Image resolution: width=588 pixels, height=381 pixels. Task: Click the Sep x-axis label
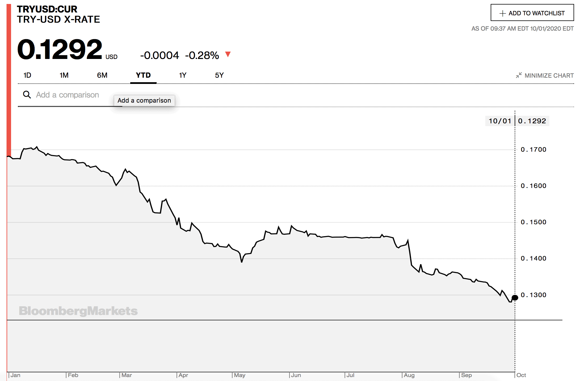(467, 375)
